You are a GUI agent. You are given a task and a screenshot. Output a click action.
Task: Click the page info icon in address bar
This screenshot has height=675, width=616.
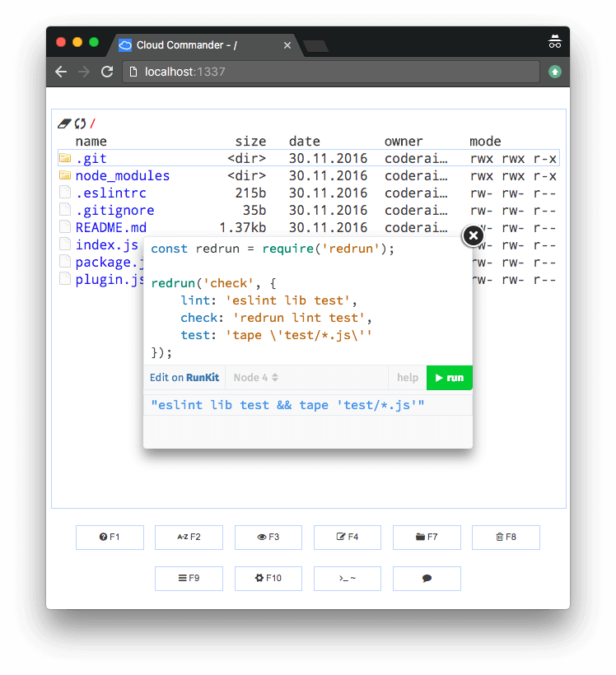point(133,72)
